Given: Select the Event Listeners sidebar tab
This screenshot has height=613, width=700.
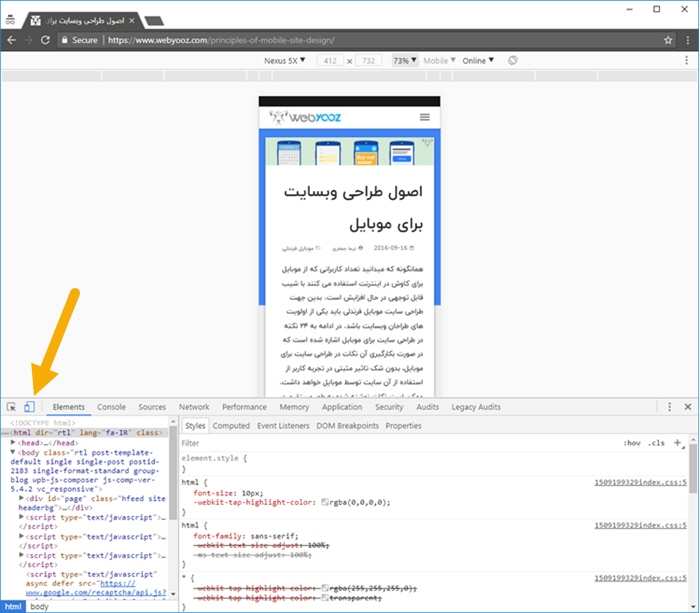Looking at the screenshot, I should click(283, 425).
